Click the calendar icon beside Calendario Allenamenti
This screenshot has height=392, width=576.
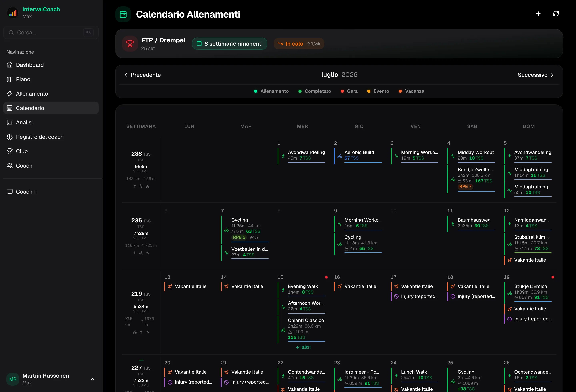click(x=123, y=14)
